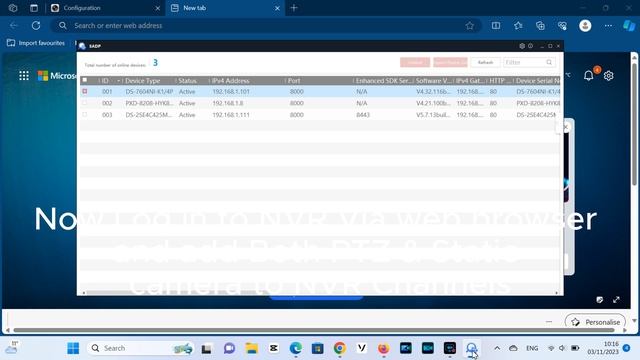
Task: Check device 003 checkbox
Action: pos(84,115)
